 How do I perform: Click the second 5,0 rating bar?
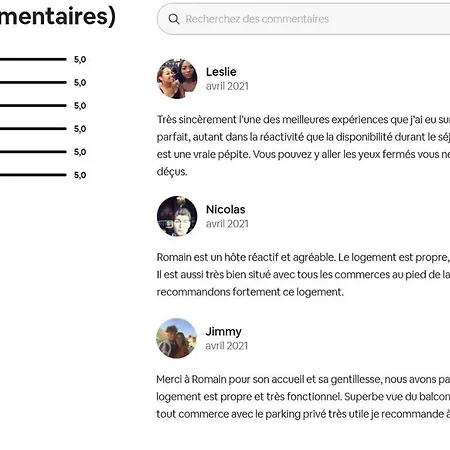(33, 82)
